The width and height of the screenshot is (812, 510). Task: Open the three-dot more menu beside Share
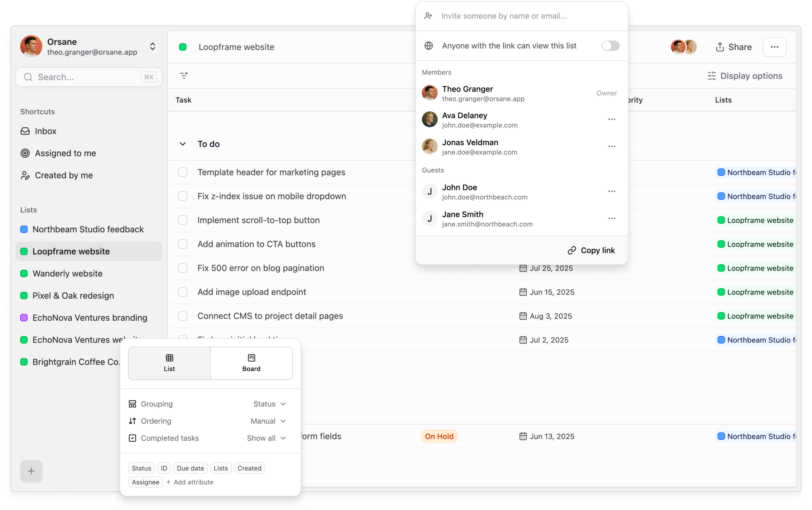click(x=774, y=47)
